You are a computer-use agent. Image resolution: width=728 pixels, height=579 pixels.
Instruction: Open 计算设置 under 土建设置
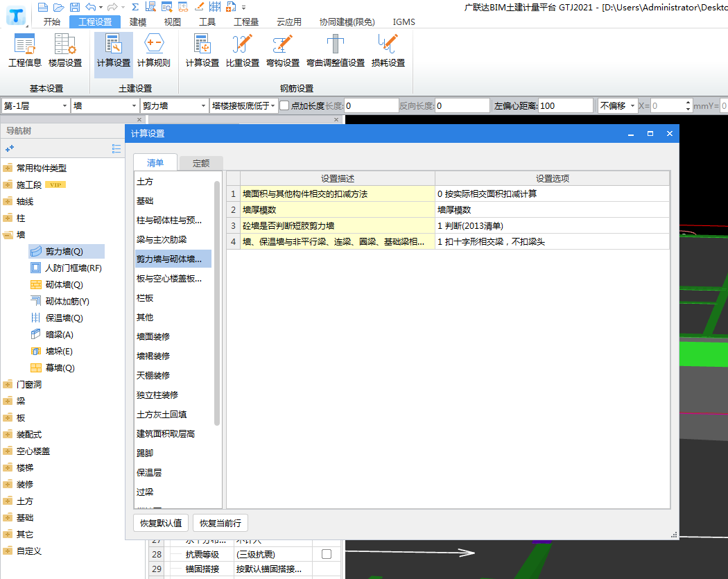click(113, 55)
